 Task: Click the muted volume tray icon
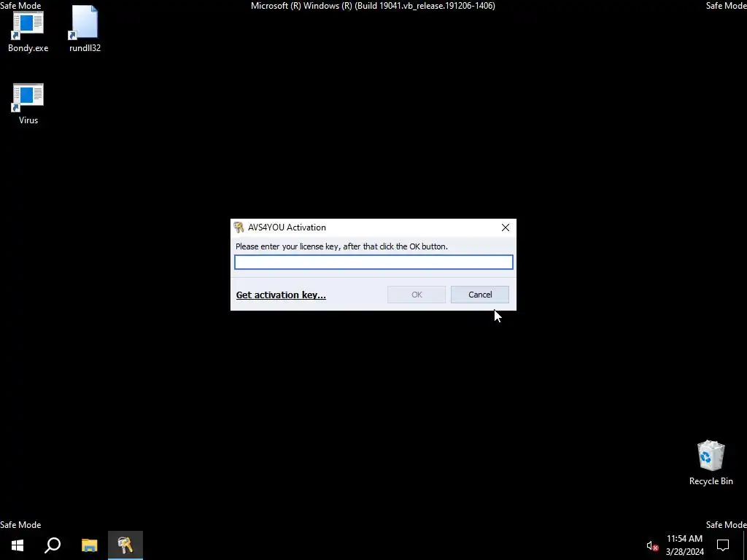652,545
